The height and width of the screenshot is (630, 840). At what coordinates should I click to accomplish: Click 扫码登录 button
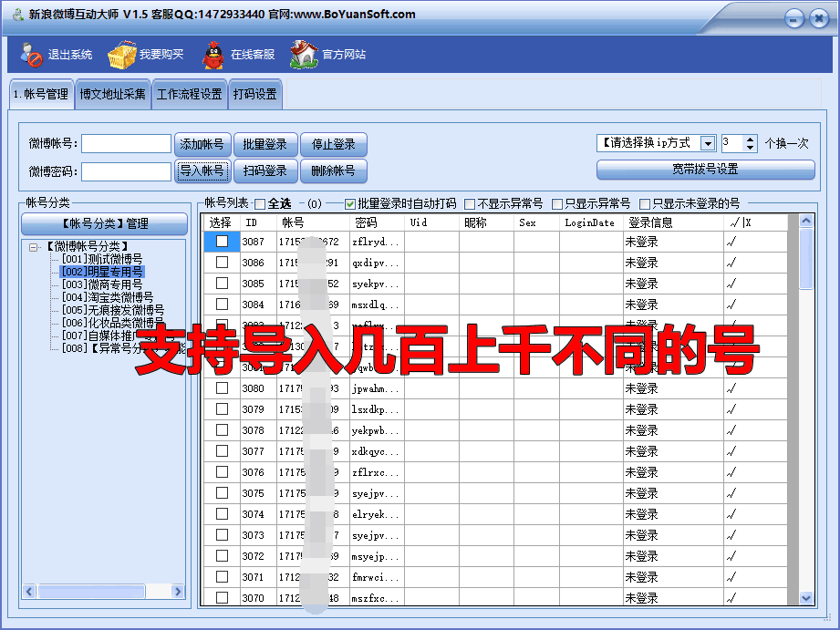click(x=265, y=170)
